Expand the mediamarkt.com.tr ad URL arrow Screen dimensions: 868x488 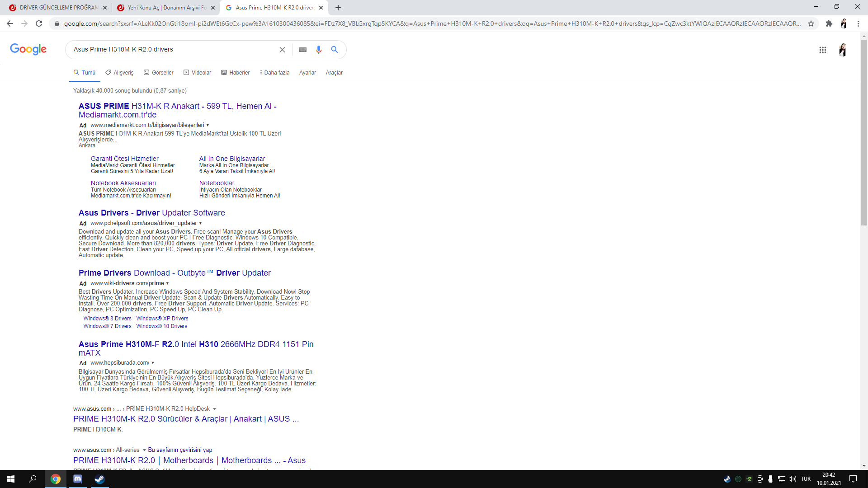pos(208,125)
